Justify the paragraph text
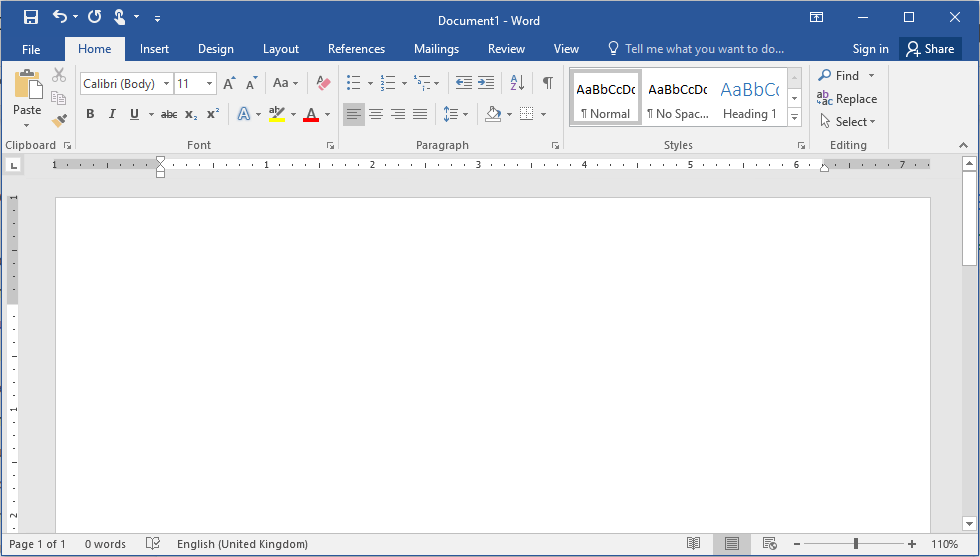The width and height of the screenshot is (980, 557). [x=420, y=114]
